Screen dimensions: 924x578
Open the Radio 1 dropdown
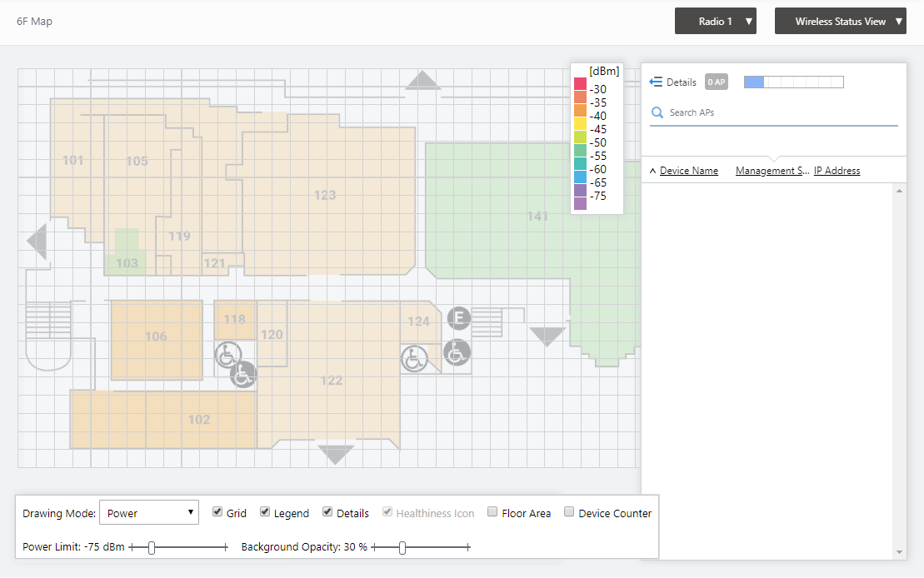pos(715,22)
